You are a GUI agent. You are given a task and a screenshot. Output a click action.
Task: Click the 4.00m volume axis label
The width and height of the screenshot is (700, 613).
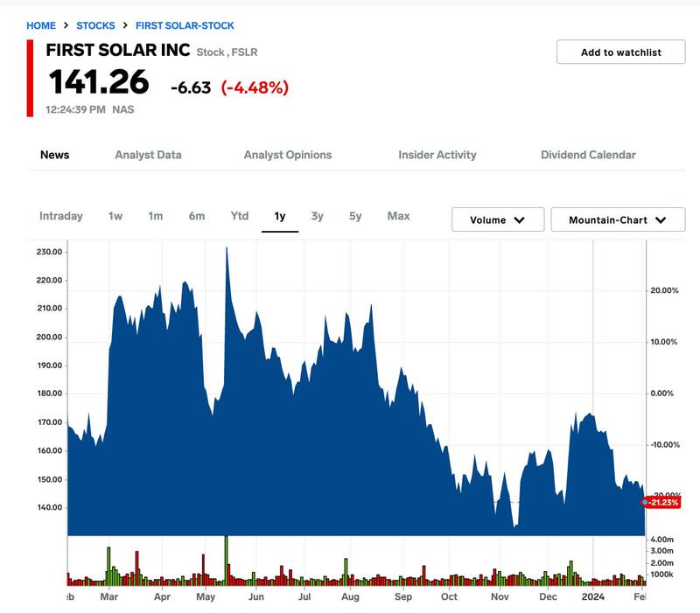point(662,540)
